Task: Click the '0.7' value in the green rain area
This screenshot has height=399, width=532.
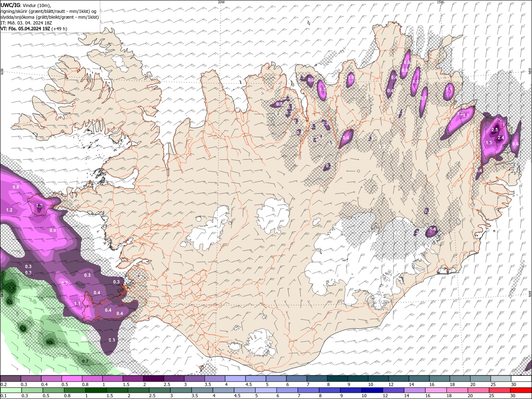Action: 85,361
